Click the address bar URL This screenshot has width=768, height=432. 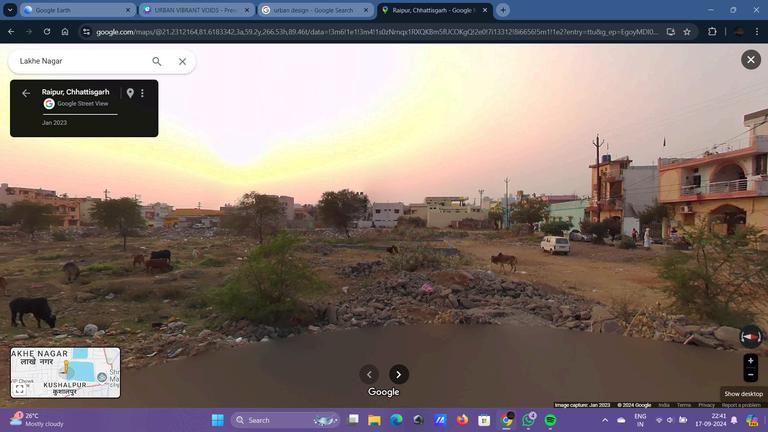(377, 32)
